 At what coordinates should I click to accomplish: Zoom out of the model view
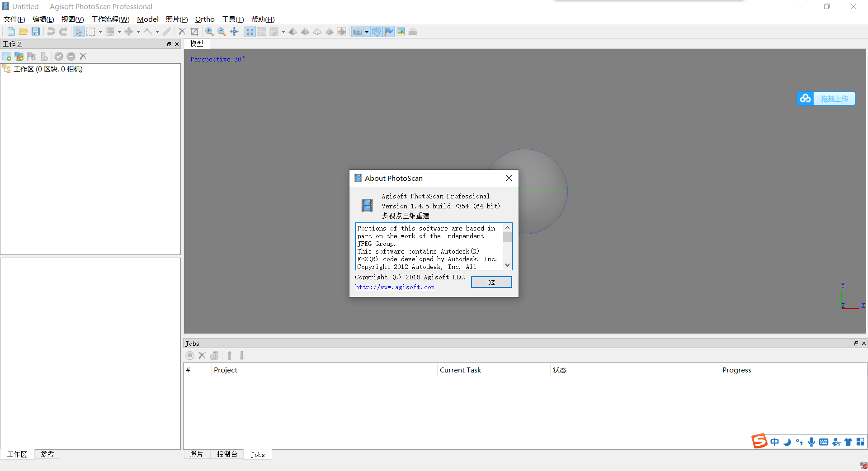click(x=222, y=32)
